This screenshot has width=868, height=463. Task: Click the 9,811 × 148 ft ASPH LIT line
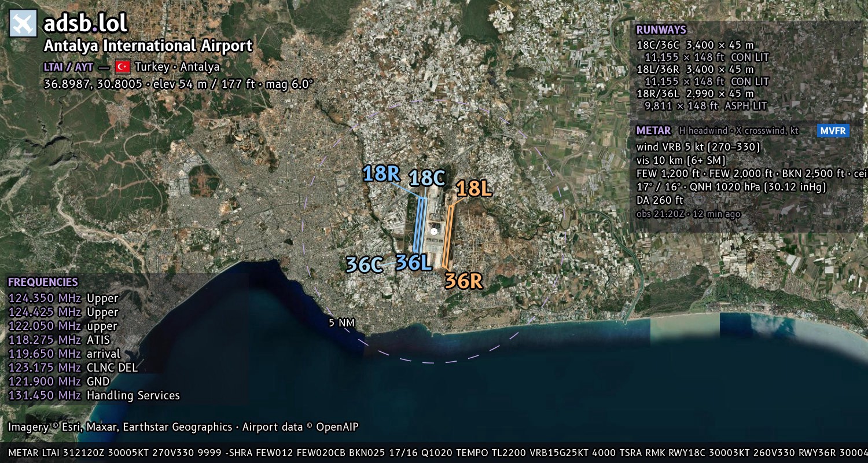[x=705, y=106]
